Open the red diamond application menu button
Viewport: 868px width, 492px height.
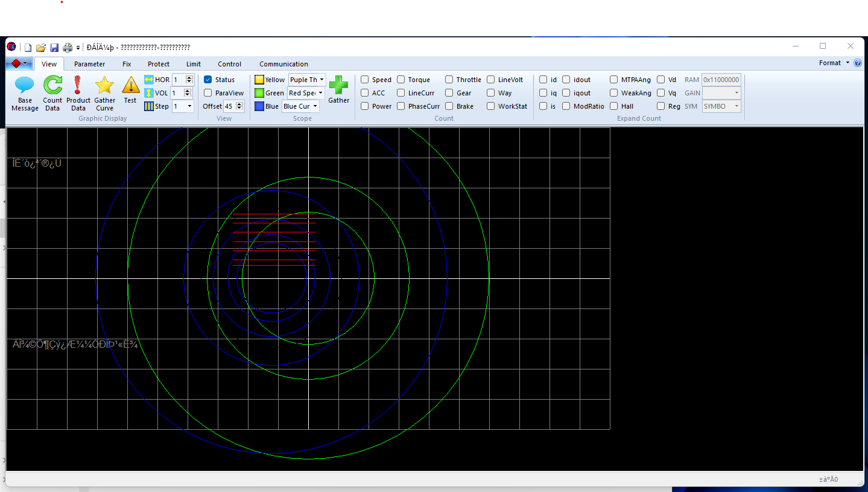tap(19, 63)
